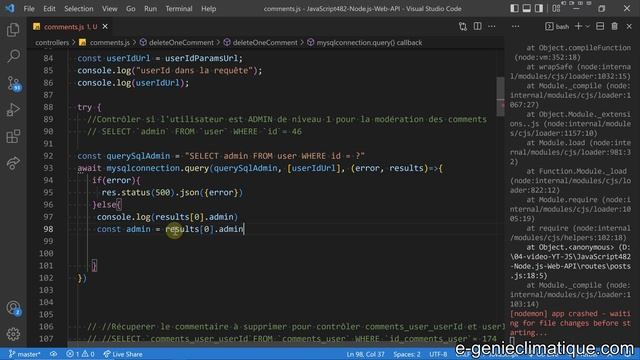640x360 pixels.
Task: Click Ln 98, Col 37 indicator
Action: pyautogui.click(x=366, y=354)
